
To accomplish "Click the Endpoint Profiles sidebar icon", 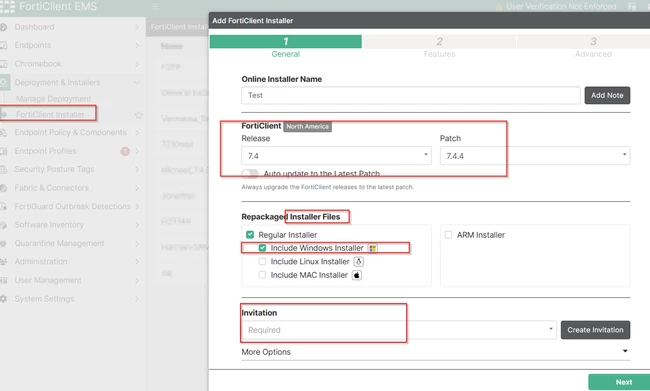I will [4, 151].
